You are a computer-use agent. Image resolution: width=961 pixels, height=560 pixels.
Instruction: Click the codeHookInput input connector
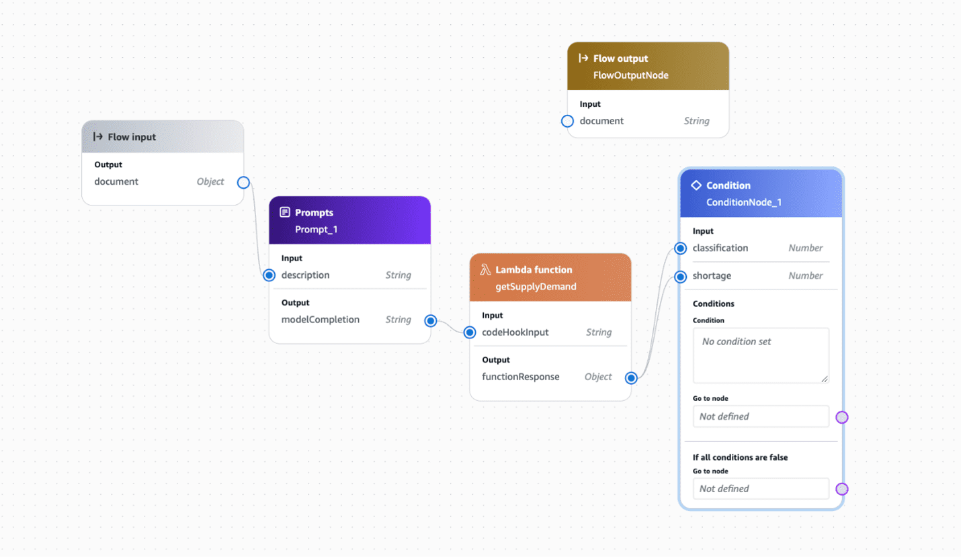click(470, 332)
